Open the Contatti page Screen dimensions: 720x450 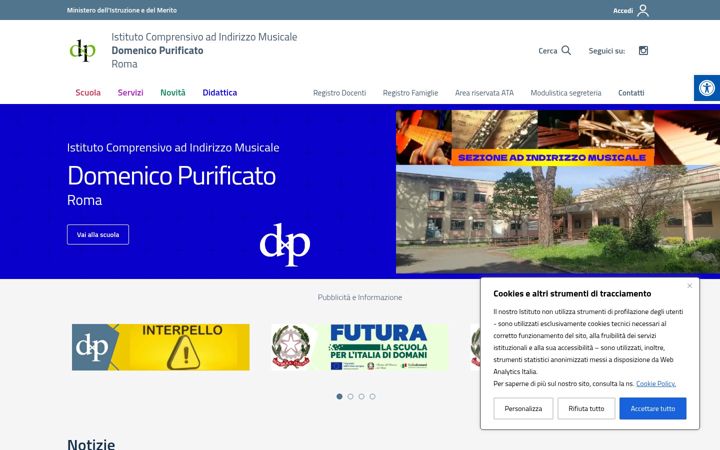(631, 93)
